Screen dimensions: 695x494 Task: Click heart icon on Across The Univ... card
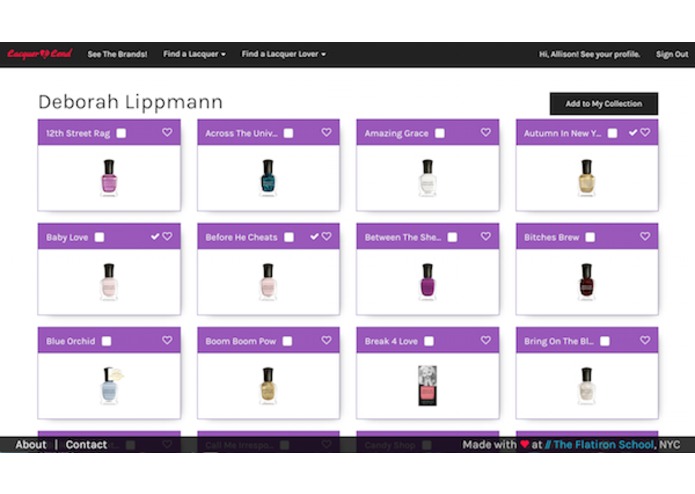326,132
